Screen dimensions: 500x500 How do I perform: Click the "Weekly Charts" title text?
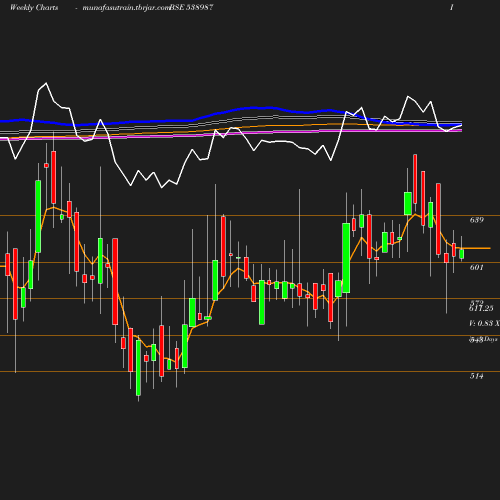coord(34,8)
